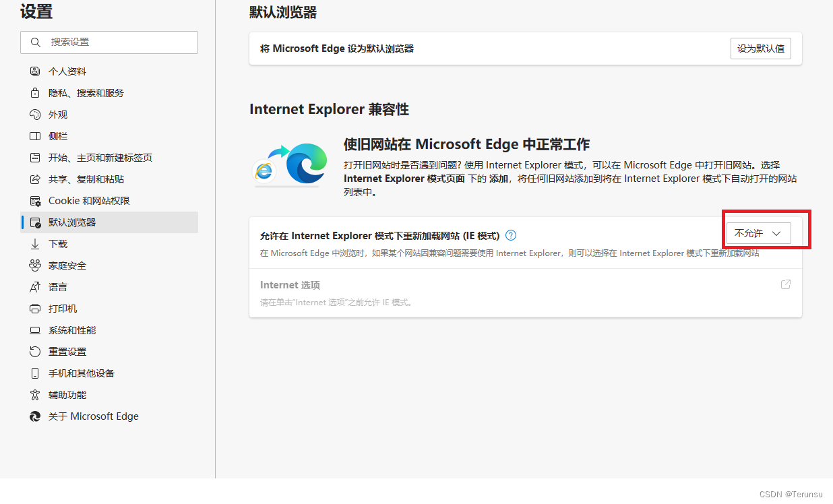Click the 辅助功能 accessibility icon
Viewport: 833px width, 504px height.
35,395
